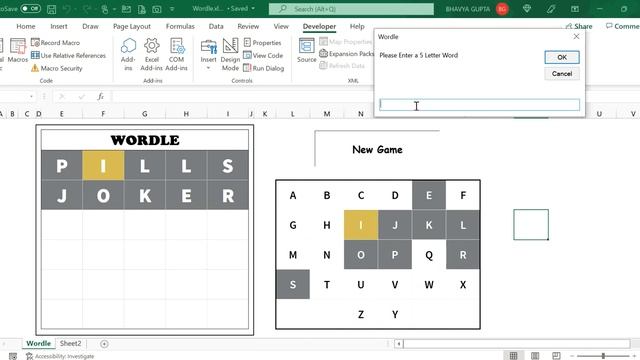Open the Add-ins button

click(x=128, y=55)
